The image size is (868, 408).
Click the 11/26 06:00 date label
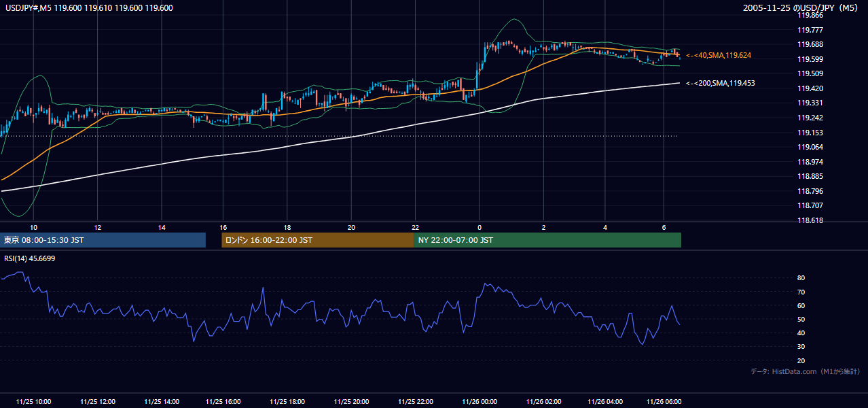tap(664, 401)
